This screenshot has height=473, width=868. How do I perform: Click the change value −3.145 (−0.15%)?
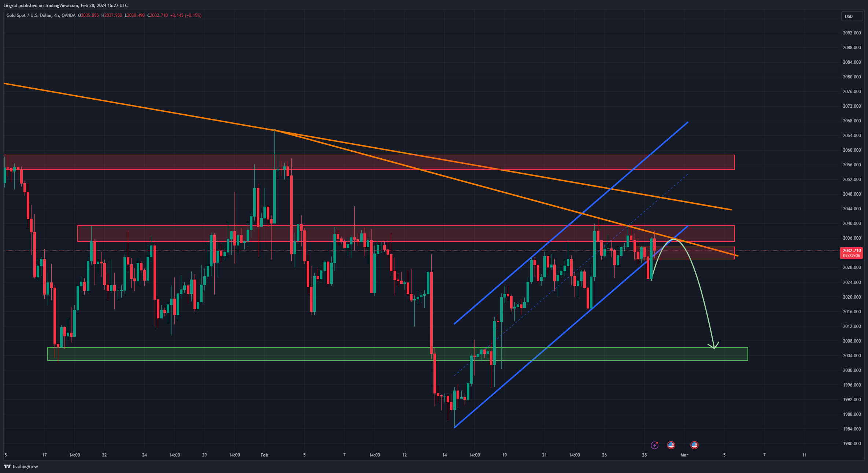click(x=186, y=15)
